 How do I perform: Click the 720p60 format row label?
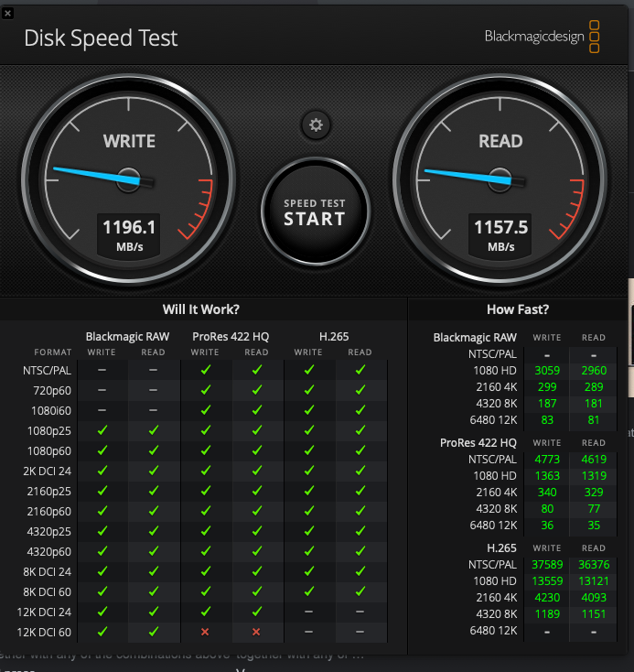point(52,390)
